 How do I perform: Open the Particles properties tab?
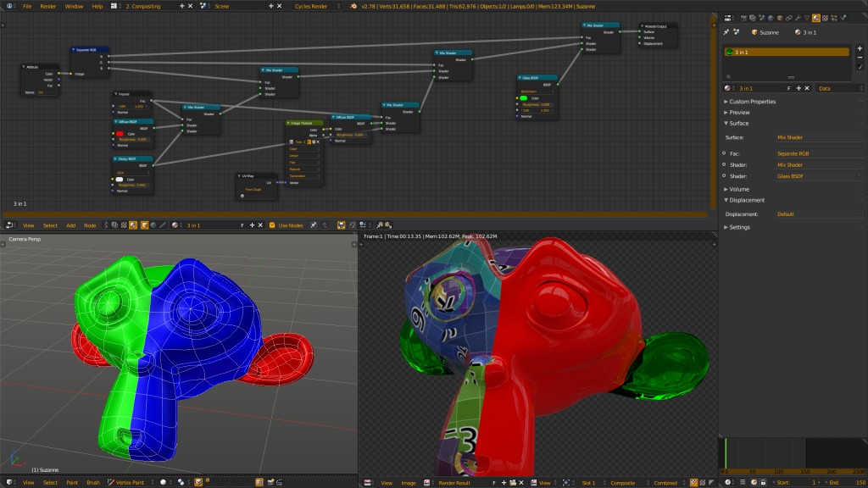835,16
